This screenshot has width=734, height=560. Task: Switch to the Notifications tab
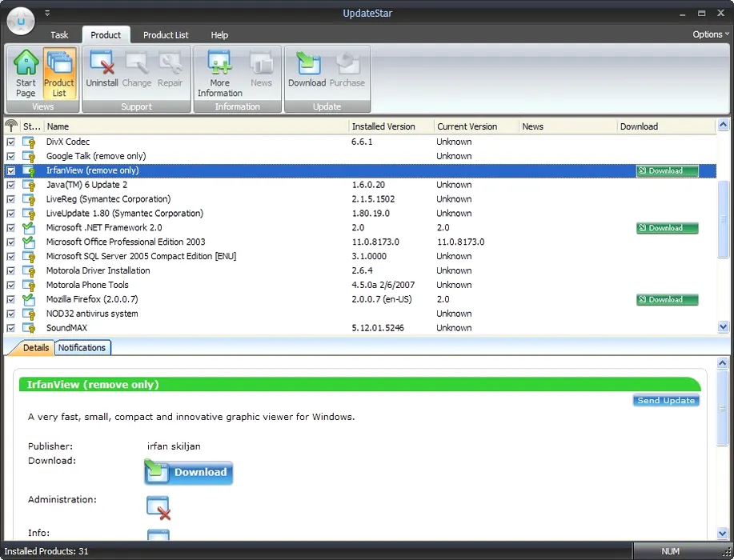[x=82, y=348]
